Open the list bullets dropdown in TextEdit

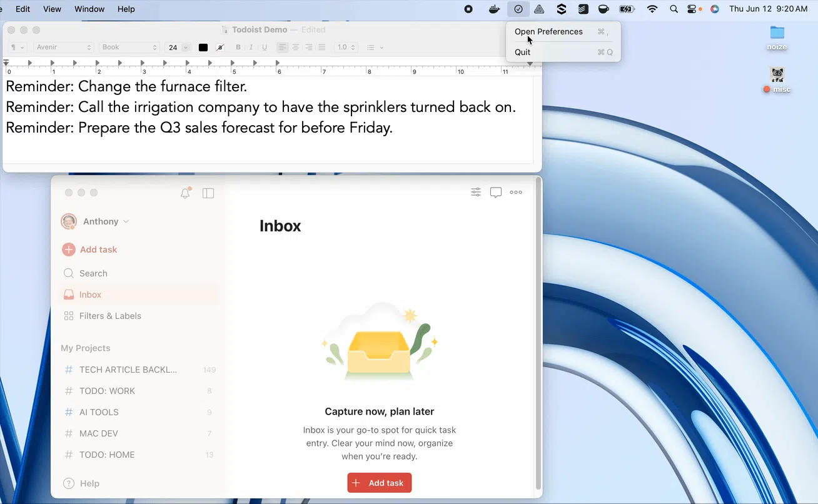375,48
